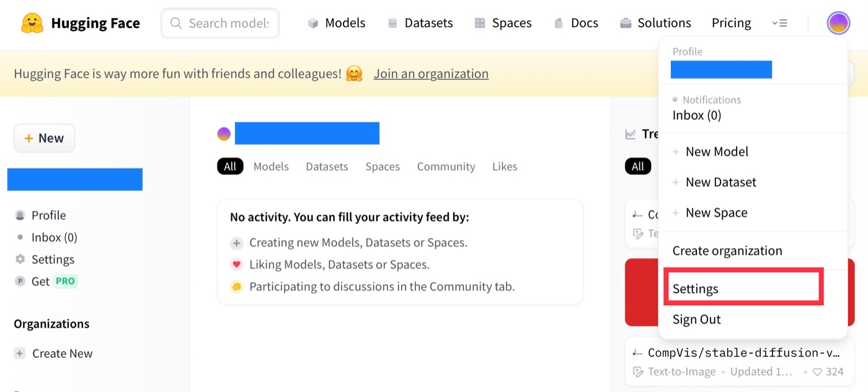Switch to the Community activity tab

tap(446, 166)
